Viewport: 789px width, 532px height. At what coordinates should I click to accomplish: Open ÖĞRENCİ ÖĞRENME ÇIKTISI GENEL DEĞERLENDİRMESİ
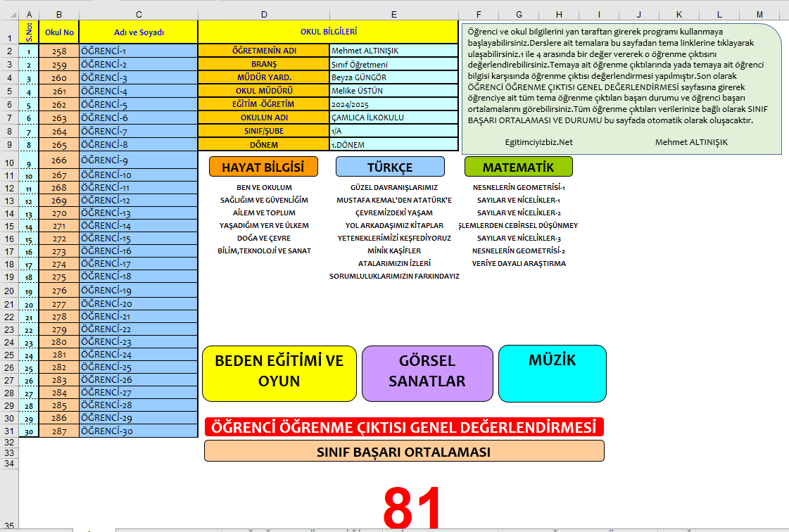click(x=404, y=427)
